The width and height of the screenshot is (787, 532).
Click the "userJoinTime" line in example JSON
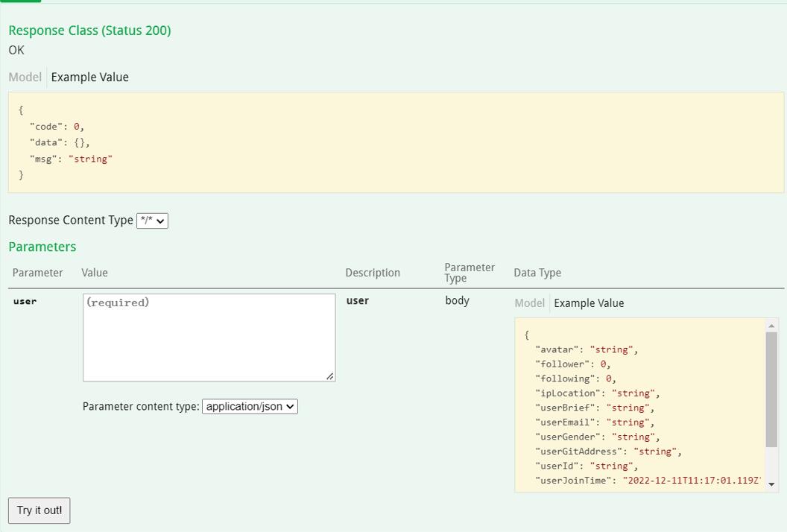click(648, 481)
